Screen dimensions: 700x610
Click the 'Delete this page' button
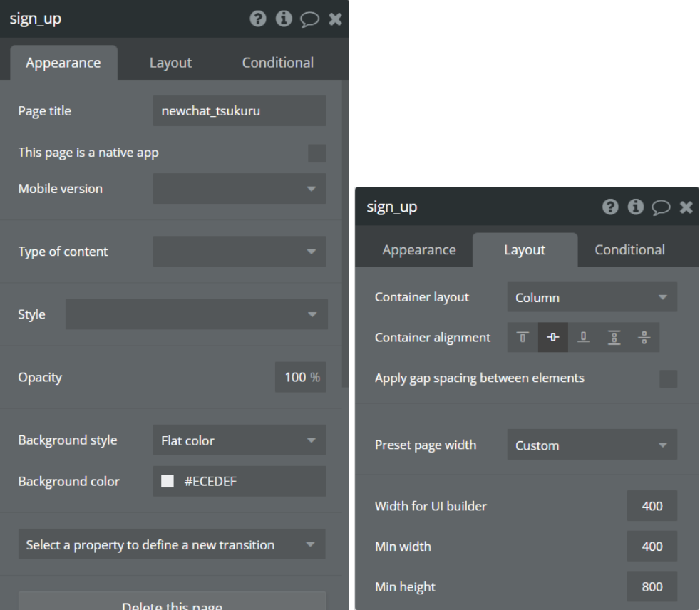172,602
